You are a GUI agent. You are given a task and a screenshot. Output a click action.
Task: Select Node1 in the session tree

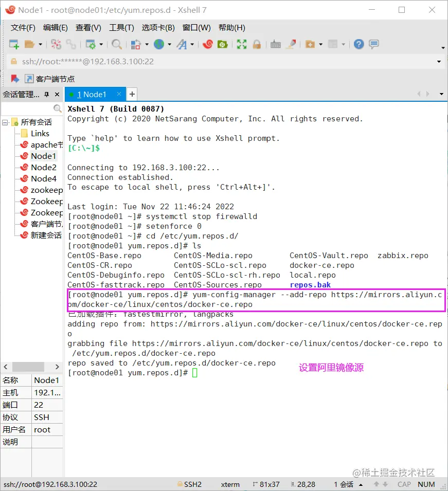pyautogui.click(x=43, y=156)
